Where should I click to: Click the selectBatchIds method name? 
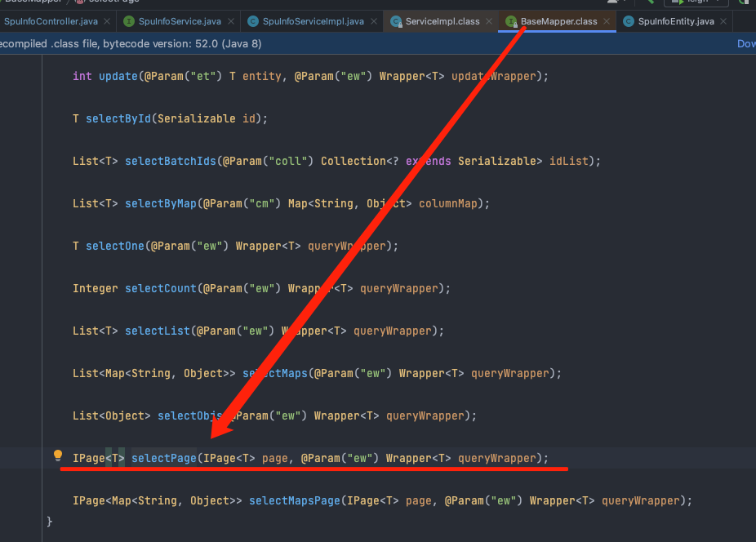click(x=171, y=161)
